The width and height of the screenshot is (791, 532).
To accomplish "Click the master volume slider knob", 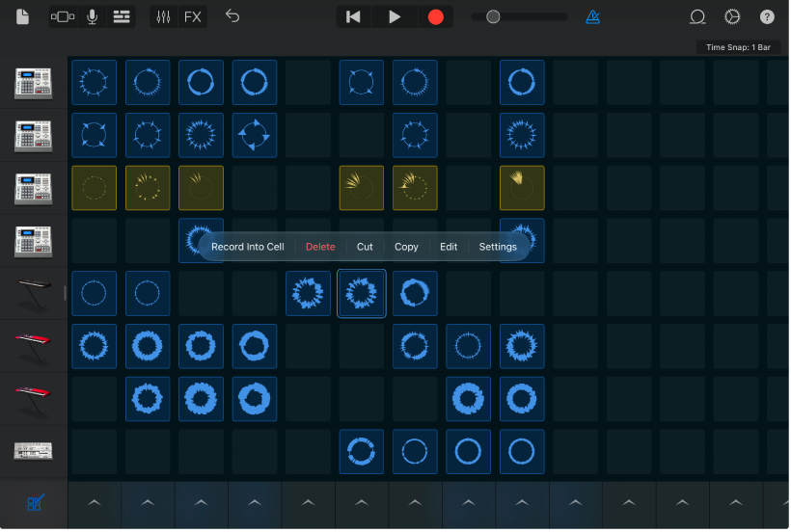I will [493, 16].
